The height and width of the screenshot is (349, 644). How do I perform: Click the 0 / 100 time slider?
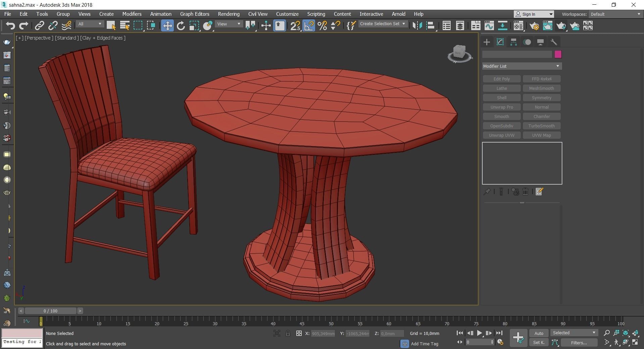click(x=50, y=311)
